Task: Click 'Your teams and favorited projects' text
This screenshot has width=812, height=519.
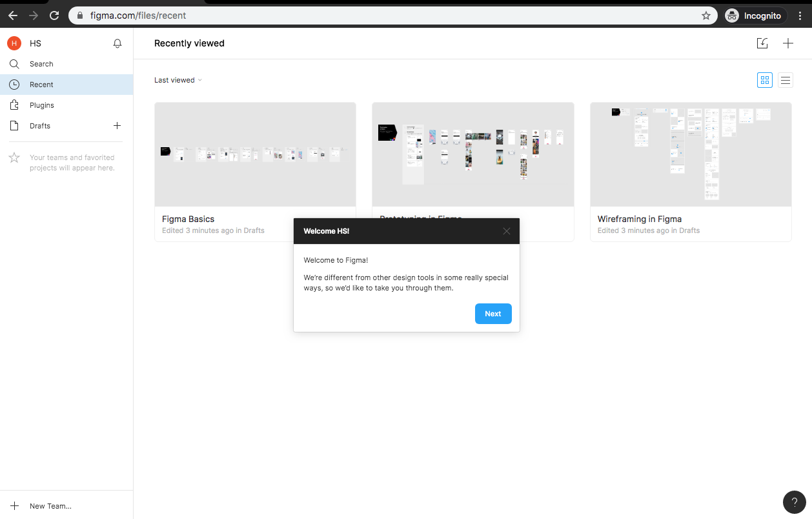Action: [72, 163]
